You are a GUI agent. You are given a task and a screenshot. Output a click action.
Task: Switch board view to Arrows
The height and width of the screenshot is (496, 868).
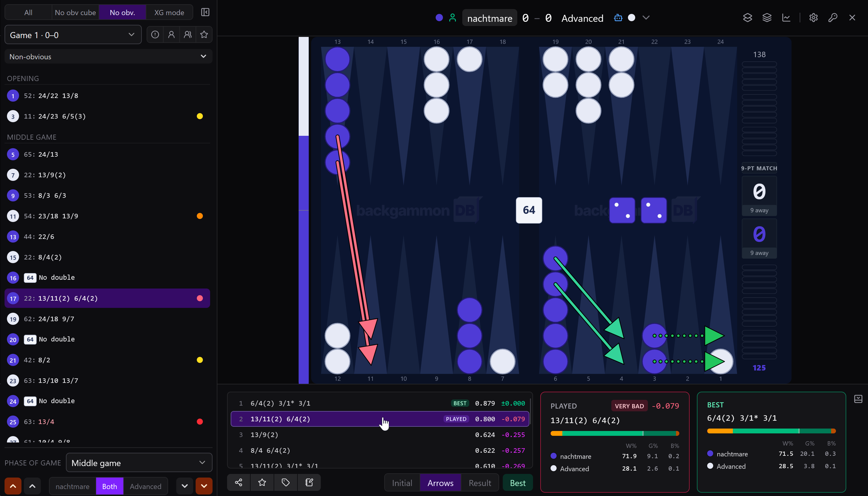pos(440,483)
